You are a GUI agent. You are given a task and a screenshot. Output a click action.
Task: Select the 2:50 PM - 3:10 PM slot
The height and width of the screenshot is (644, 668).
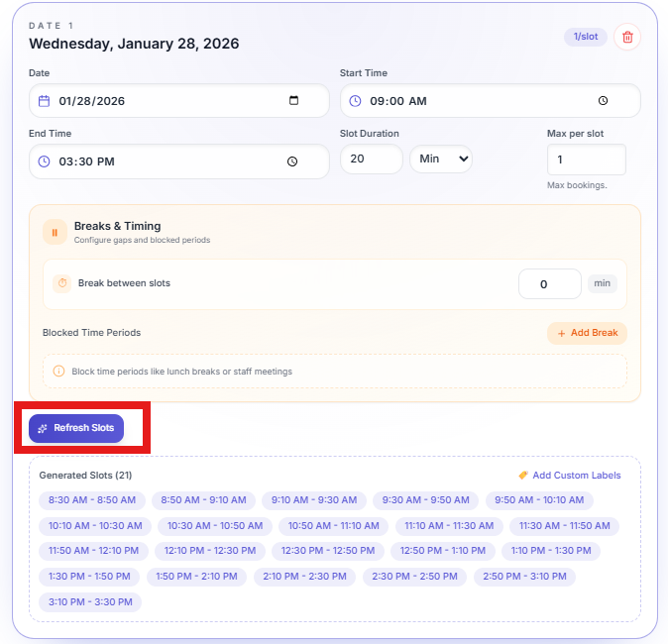click(x=524, y=577)
